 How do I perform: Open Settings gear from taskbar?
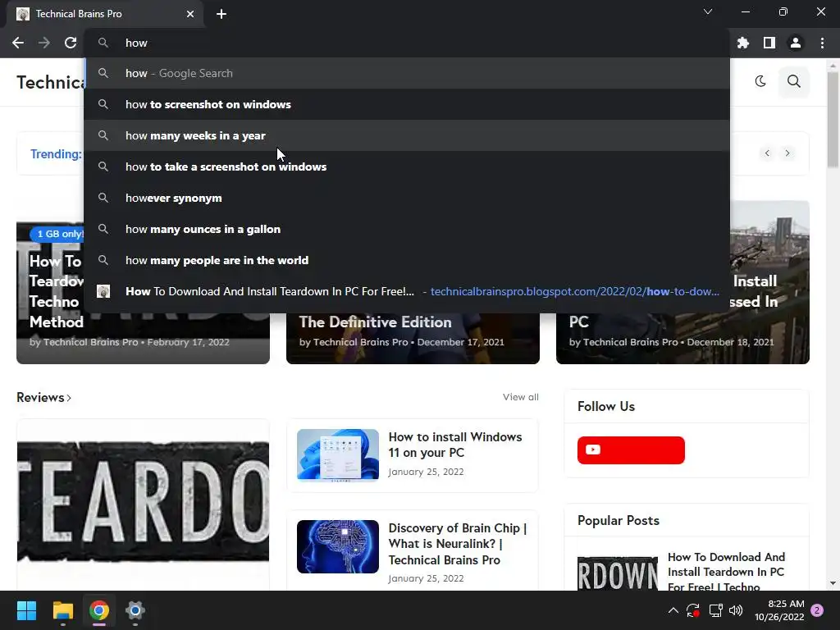point(135,610)
